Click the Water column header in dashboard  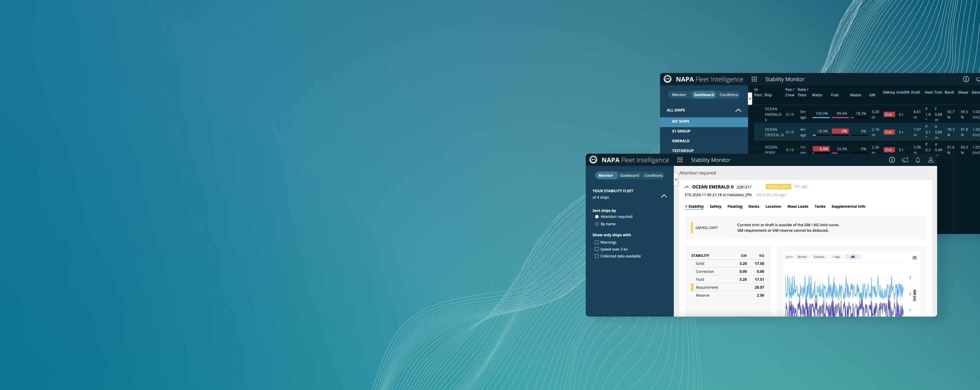(817, 95)
